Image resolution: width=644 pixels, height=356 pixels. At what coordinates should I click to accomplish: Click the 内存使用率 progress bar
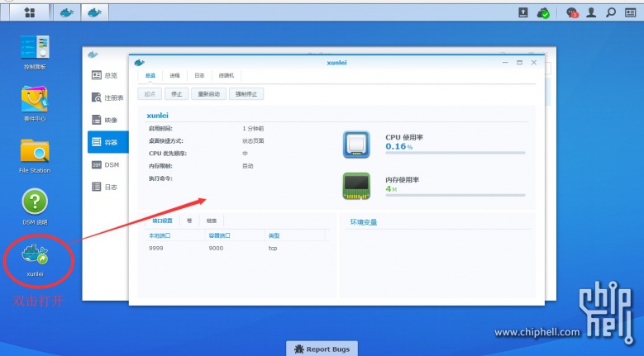[x=455, y=195]
